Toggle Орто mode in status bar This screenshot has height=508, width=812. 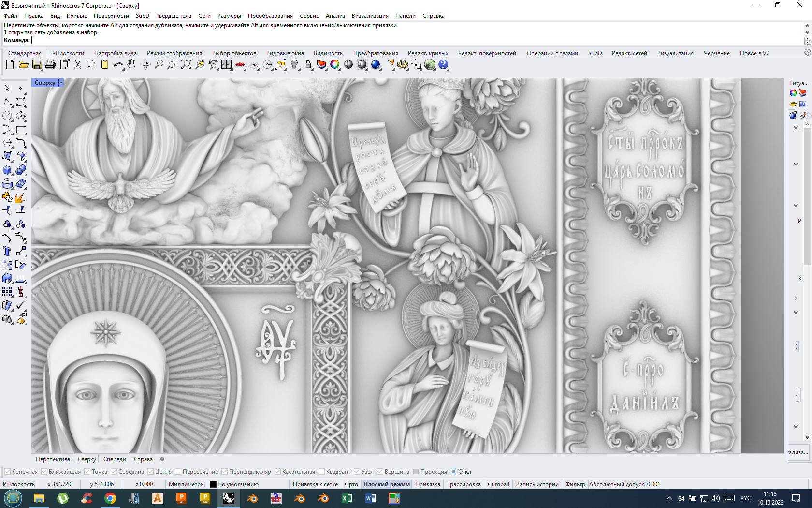click(351, 484)
